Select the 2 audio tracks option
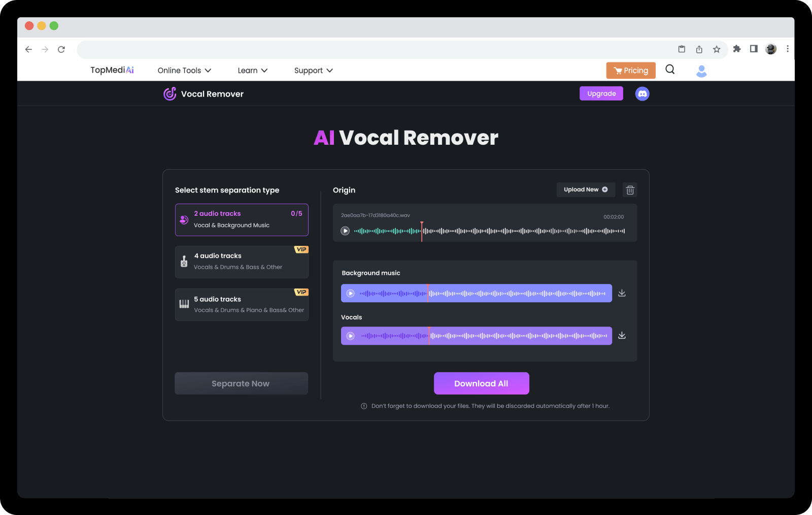The height and width of the screenshot is (515, 812). pos(242,220)
